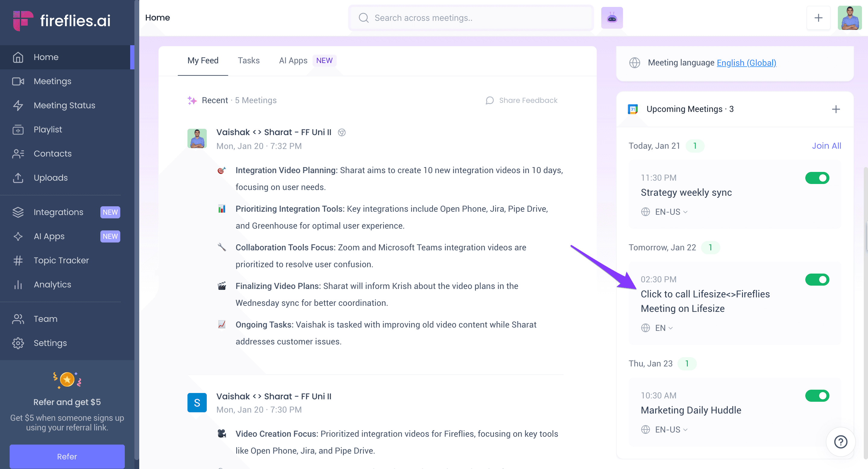Click the plus button in top bar

click(x=819, y=18)
